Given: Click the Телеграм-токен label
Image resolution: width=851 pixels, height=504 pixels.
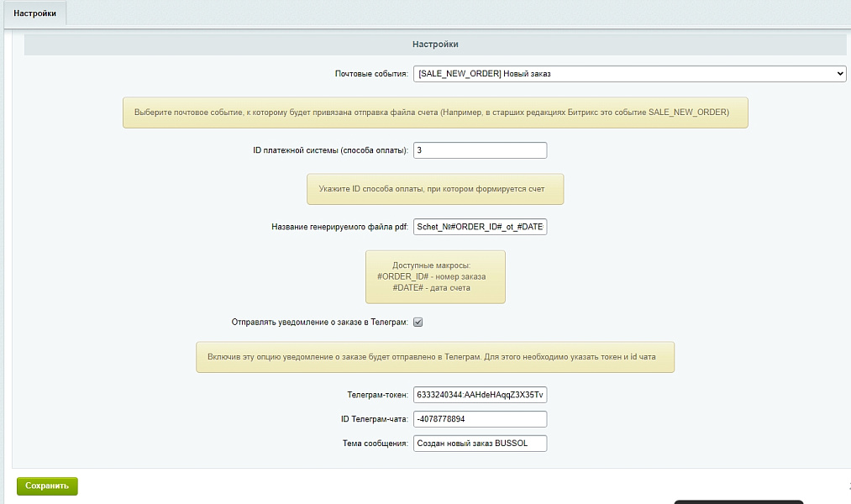Looking at the screenshot, I should [378, 395].
